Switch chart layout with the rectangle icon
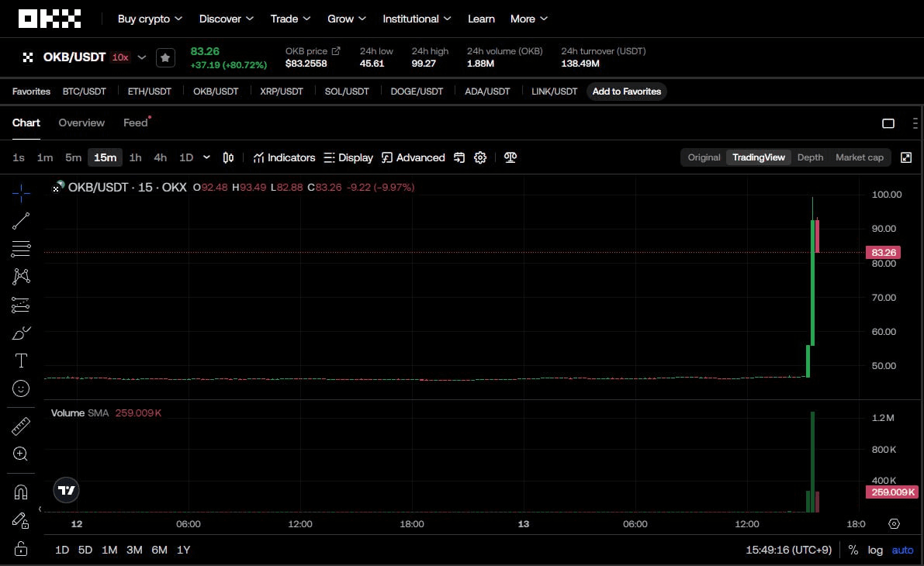 (888, 123)
